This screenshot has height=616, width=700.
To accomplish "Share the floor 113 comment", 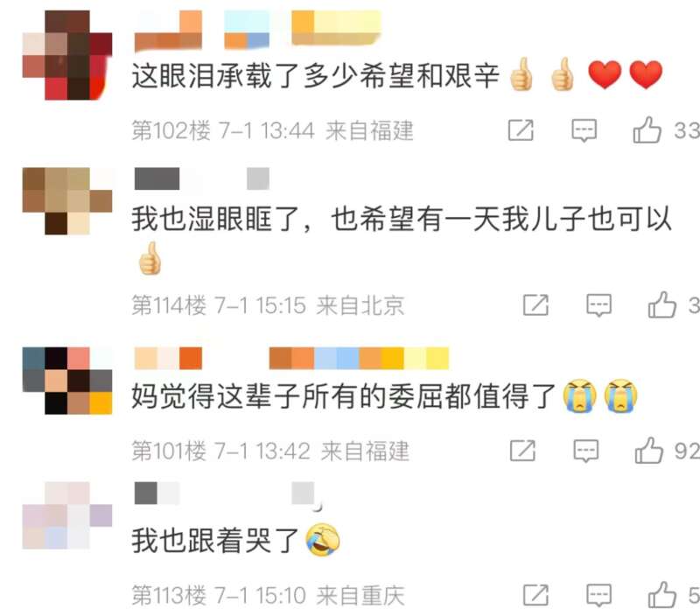I will 535,595.
